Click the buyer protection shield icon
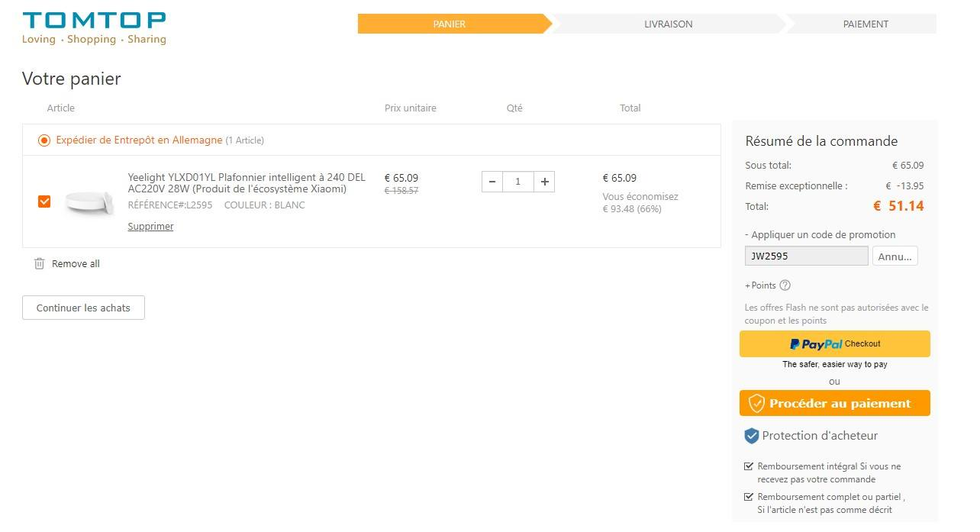This screenshot has height=532, width=980. (x=752, y=436)
